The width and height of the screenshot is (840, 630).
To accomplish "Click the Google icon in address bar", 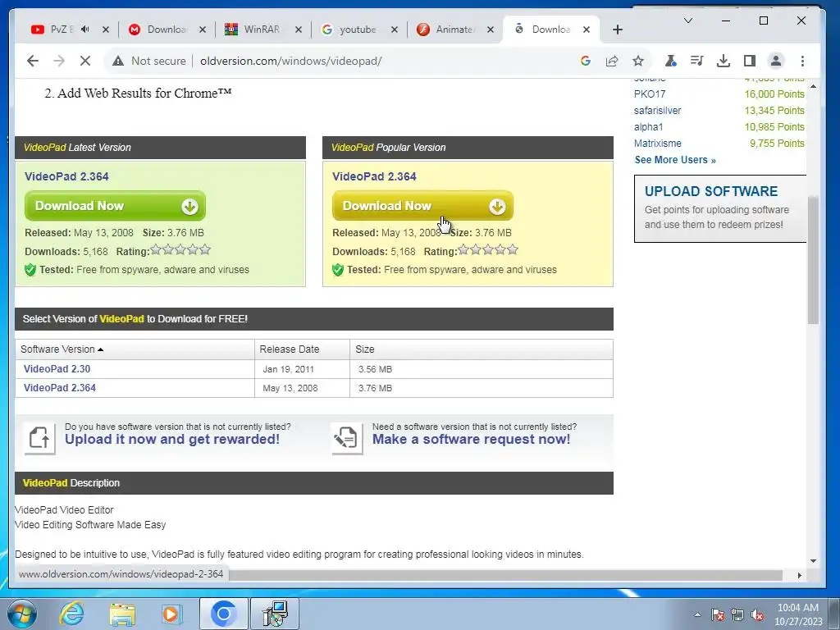I will pyautogui.click(x=586, y=61).
